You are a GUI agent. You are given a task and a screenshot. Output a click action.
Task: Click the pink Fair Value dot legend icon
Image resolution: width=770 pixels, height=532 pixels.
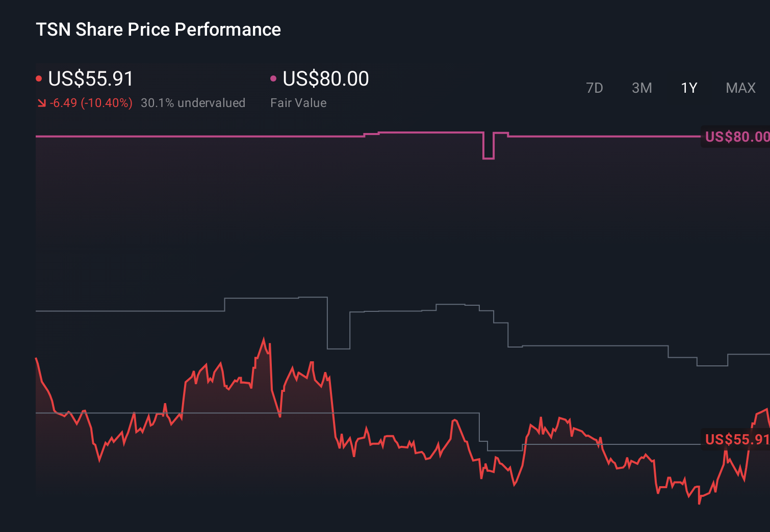(x=274, y=77)
